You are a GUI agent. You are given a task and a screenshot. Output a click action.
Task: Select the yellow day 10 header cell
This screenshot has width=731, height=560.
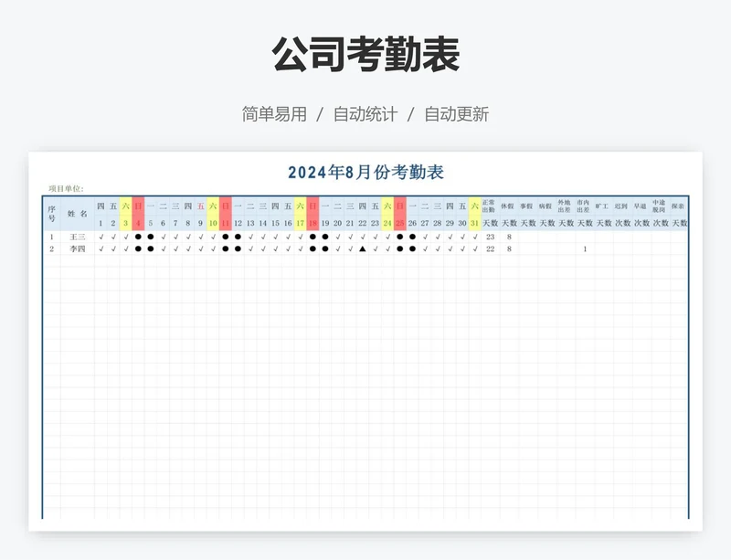coord(213,223)
